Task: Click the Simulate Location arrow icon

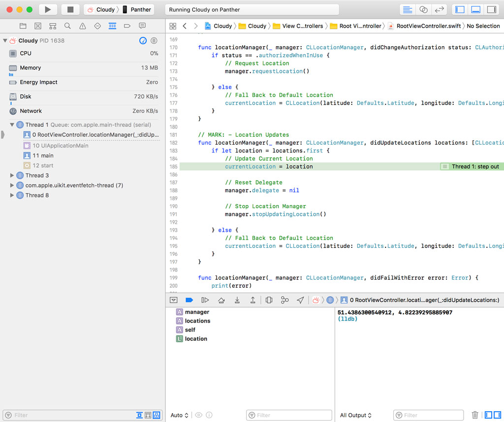Action: pos(300,300)
